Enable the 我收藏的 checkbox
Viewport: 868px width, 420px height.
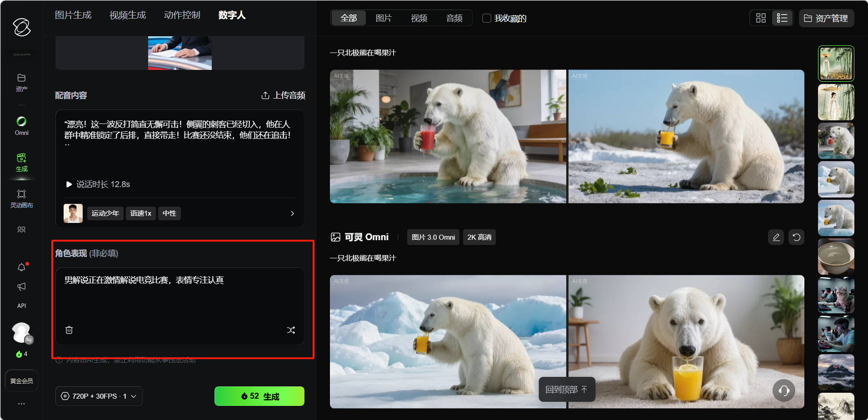(487, 18)
